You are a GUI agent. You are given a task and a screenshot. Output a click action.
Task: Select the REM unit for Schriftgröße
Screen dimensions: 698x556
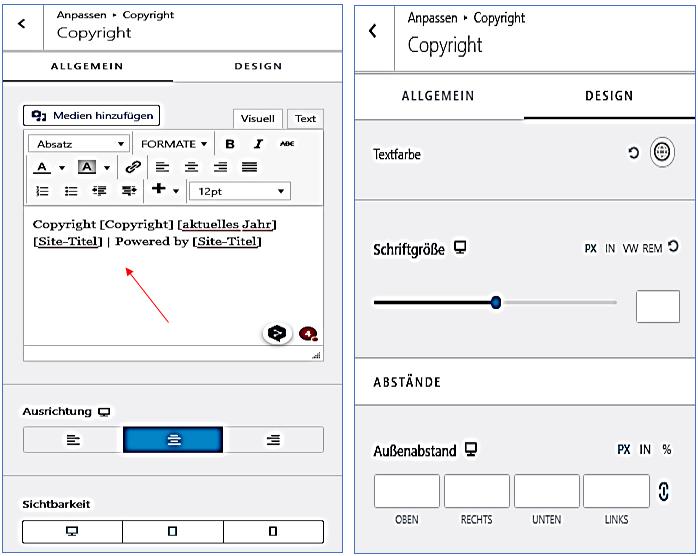click(x=653, y=248)
